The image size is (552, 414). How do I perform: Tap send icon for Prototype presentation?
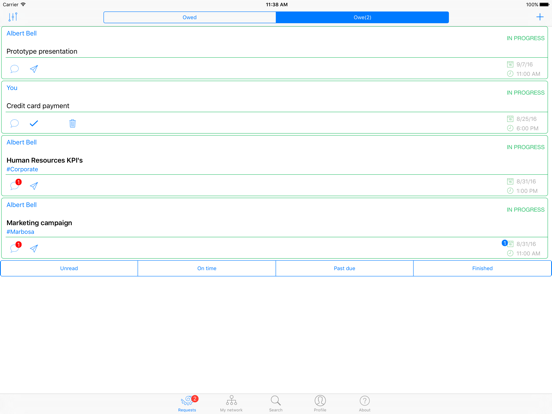(34, 69)
